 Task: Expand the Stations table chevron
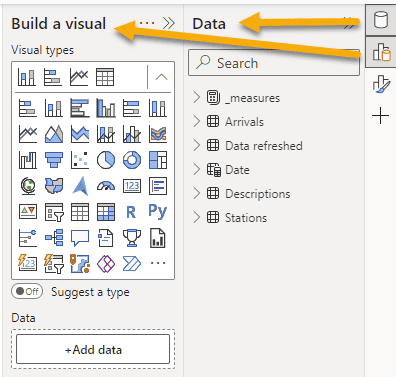[x=197, y=217]
